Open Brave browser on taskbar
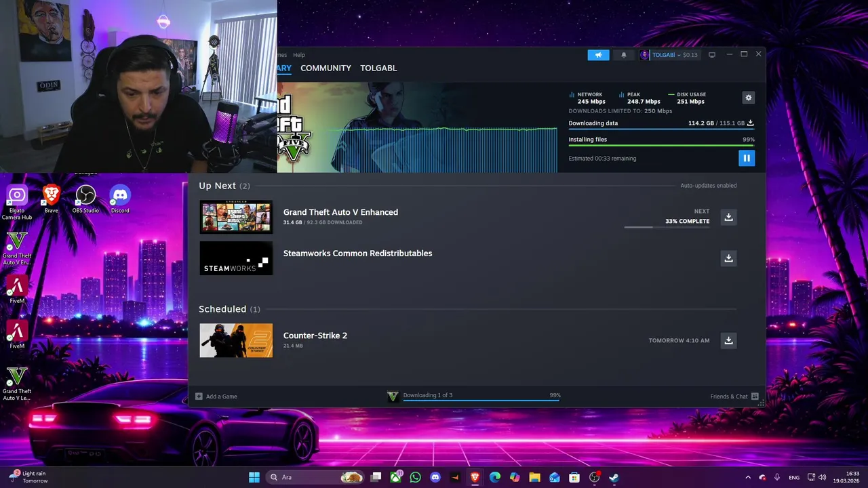Viewport: 868px width, 488px height. tap(475, 477)
